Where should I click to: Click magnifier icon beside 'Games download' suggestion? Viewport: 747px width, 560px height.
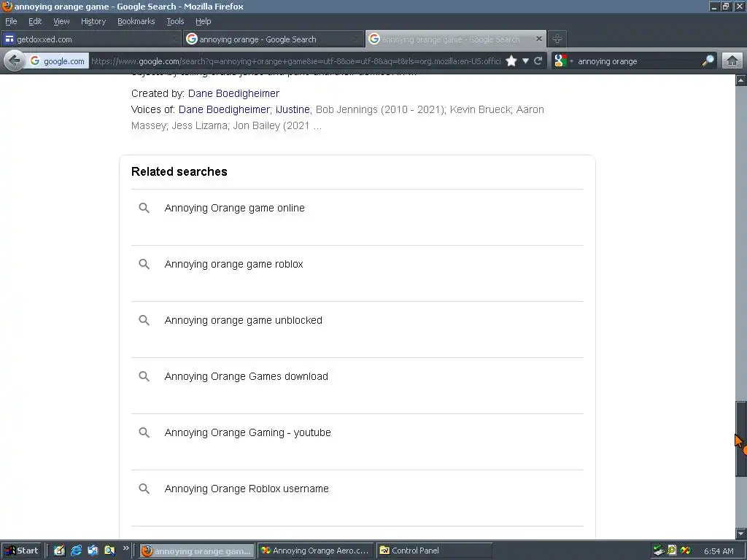pyautogui.click(x=144, y=377)
